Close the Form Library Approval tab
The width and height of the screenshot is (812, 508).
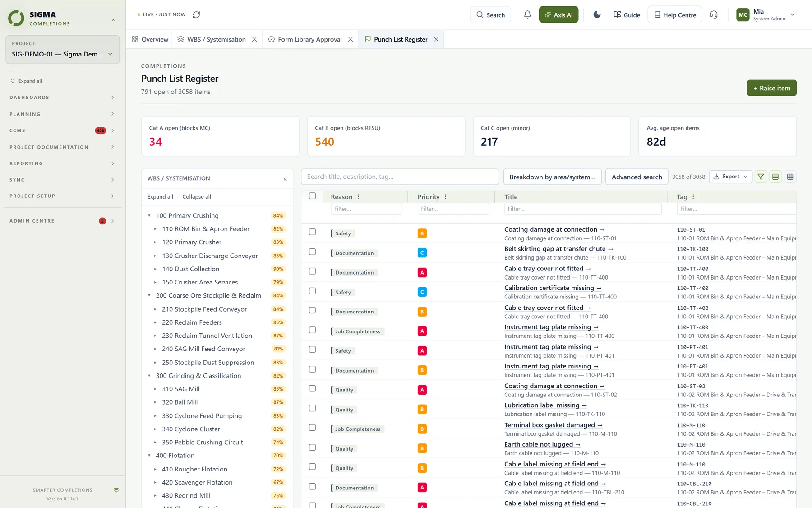tap(351, 39)
